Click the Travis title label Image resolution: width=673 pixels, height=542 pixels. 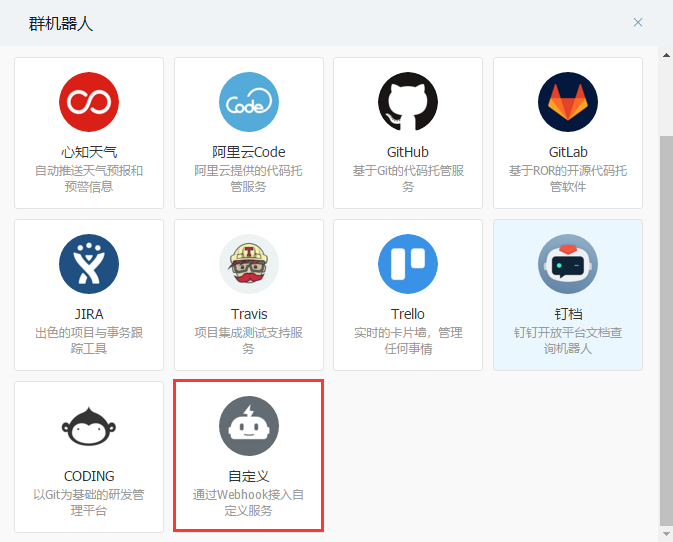[249, 314]
